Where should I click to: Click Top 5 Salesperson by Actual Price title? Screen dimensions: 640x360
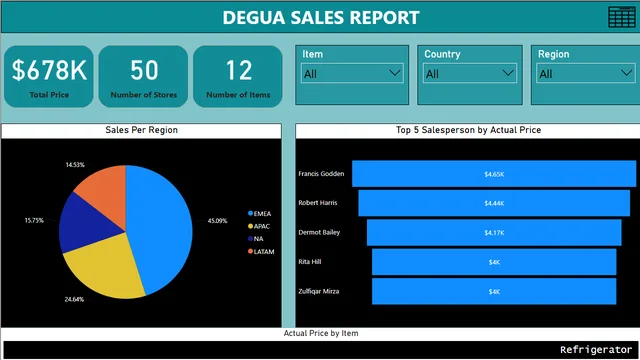tap(468, 130)
